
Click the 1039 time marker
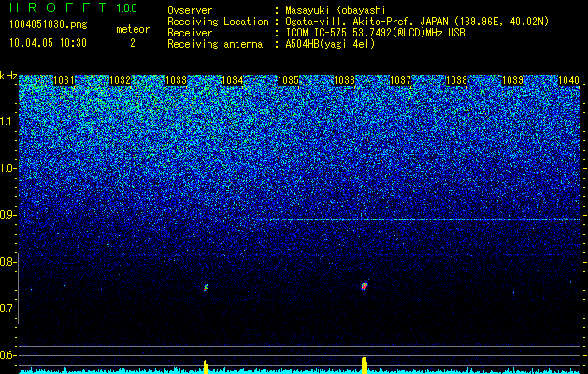[512, 80]
